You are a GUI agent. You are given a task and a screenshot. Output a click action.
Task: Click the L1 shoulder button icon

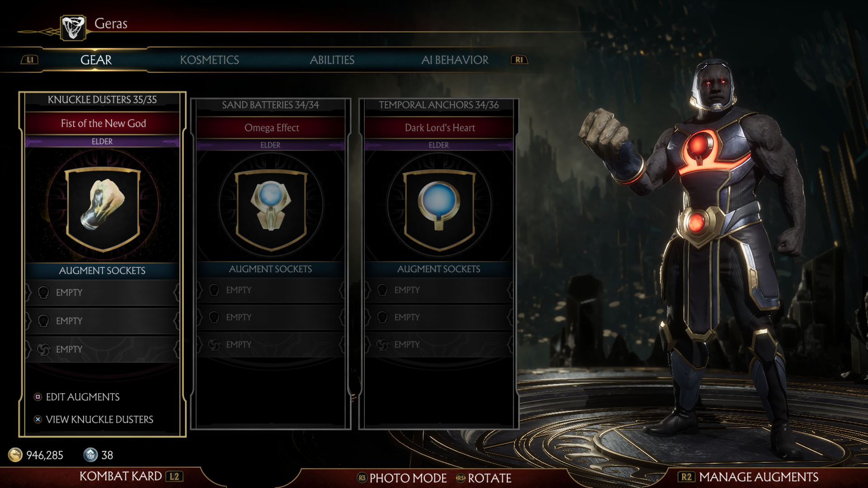pos(30,60)
